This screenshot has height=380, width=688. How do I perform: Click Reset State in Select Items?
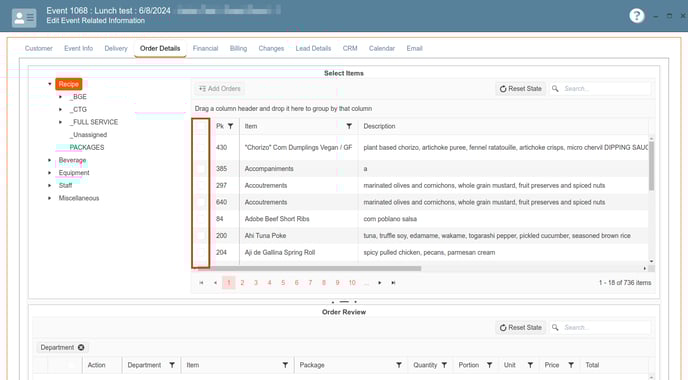click(x=521, y=89)
